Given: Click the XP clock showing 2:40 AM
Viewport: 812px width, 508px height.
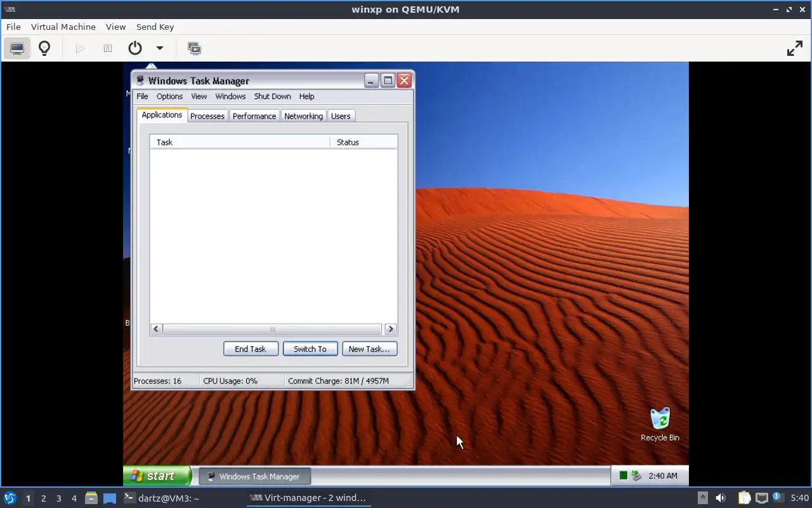Looking at the screenshot, I should pyautogui.click(x=663, y=476).
